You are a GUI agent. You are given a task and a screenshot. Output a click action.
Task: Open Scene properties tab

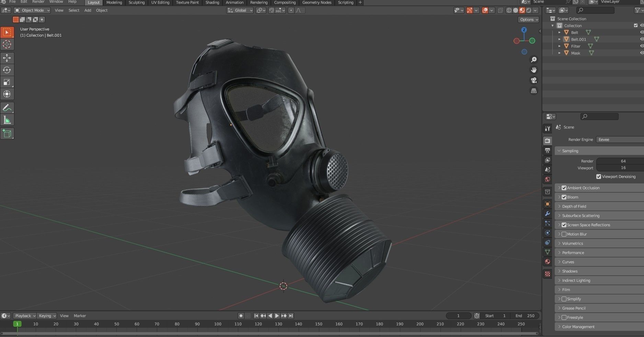[548, 170]
